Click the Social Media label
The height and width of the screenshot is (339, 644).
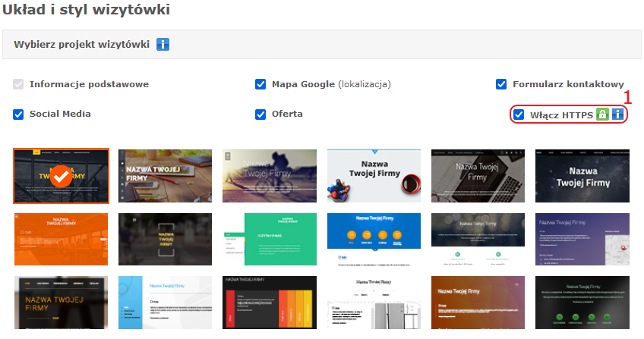(60, 114)
